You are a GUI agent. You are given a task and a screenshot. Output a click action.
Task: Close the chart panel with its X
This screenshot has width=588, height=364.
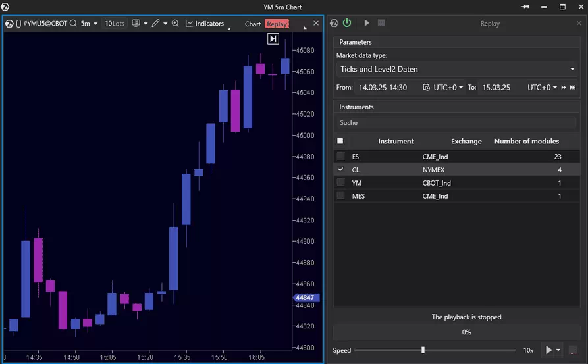(316, 23)
